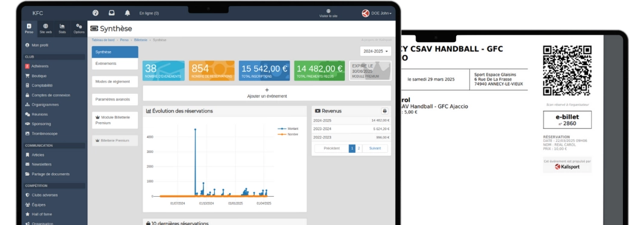Switch to the Stats sidebar tab

[x=62, y=28]
